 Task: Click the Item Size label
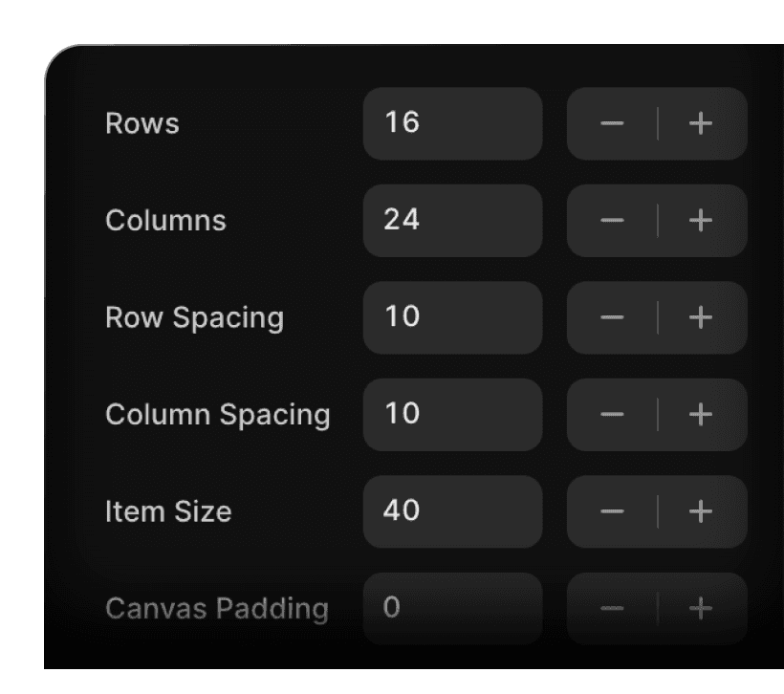pyautogui.click(x=166, y=511)
